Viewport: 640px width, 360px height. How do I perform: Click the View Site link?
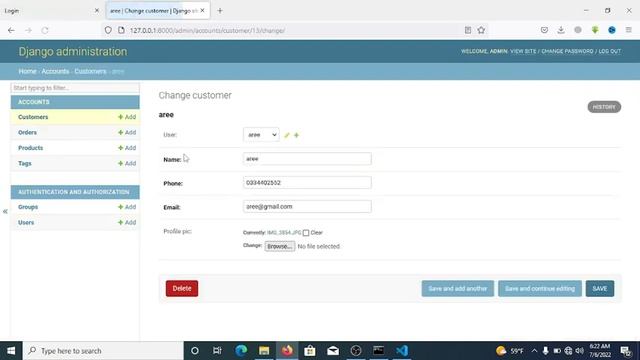(523, 51)
